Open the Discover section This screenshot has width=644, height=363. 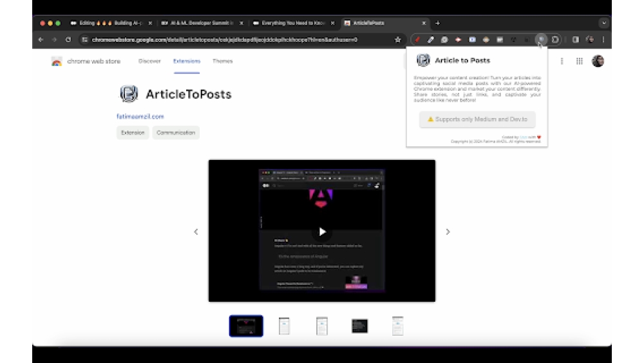pyautogui.click(x=149, y=61)
